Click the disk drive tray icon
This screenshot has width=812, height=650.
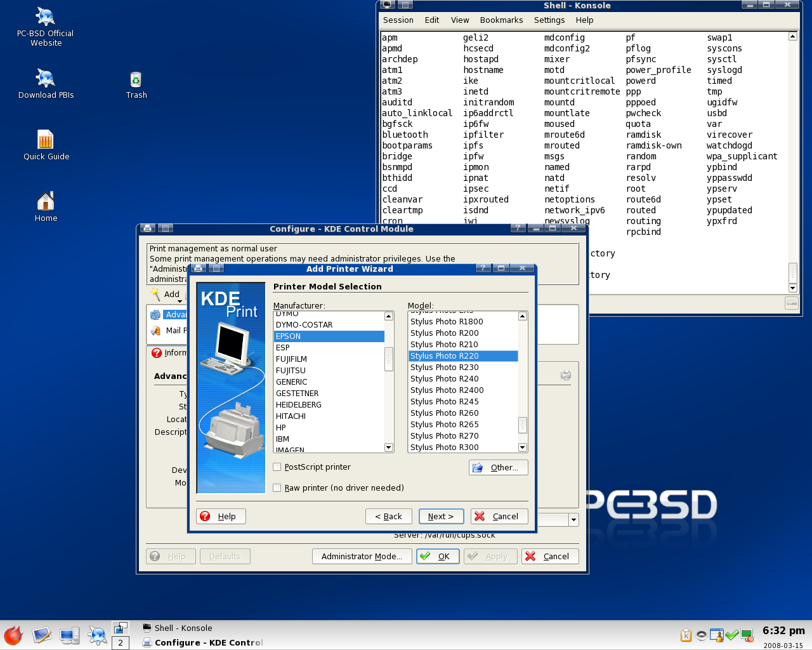click(x=702, y=635)
